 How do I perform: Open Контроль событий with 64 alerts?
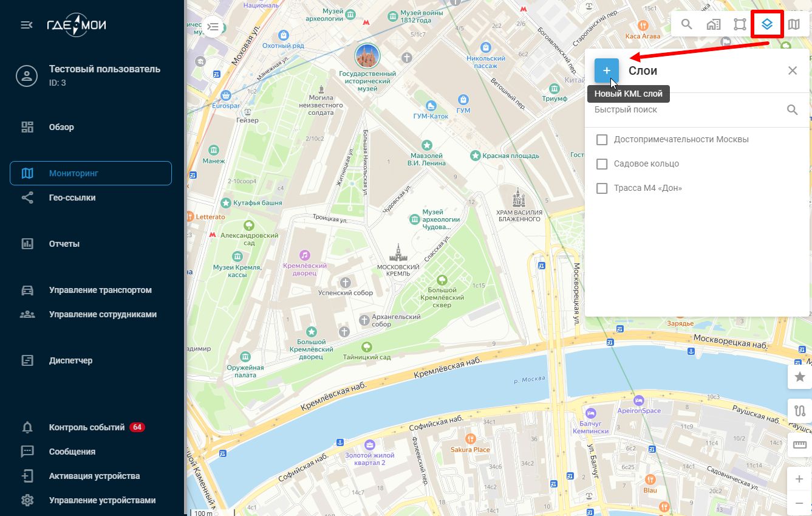pyautogui.click(x=87, y=427)
